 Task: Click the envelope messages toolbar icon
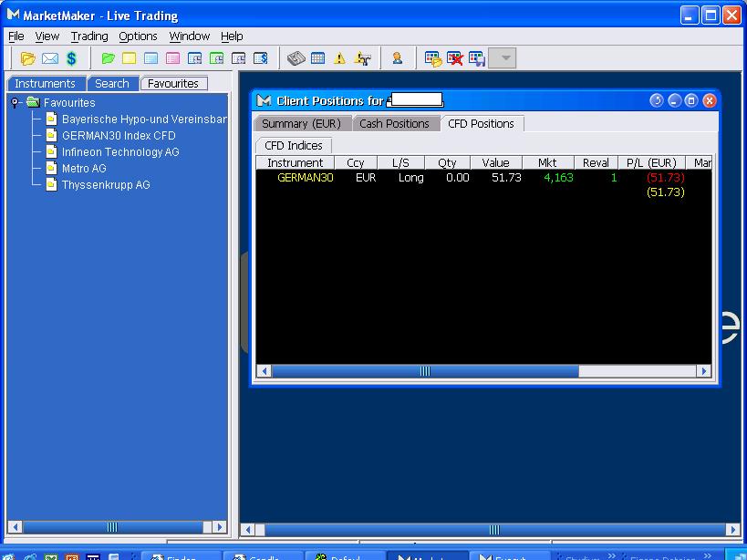pos(49,59)
